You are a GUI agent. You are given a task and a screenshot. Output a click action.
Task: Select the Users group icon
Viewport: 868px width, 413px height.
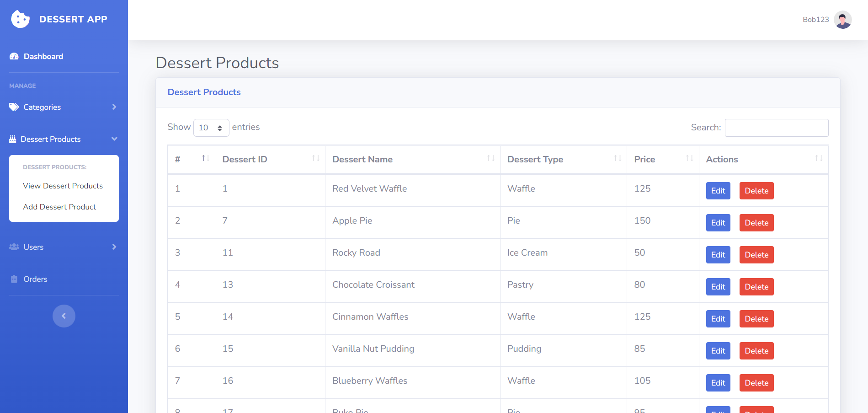(x=14, y=247)
